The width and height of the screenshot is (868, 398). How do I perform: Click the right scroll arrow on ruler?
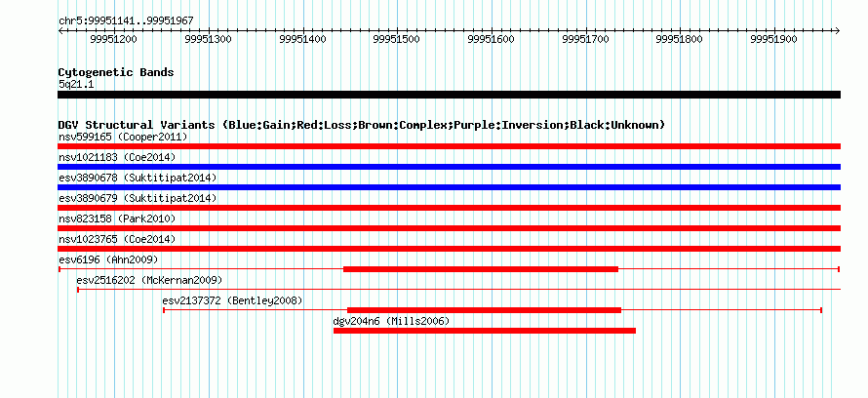[837, 31]
